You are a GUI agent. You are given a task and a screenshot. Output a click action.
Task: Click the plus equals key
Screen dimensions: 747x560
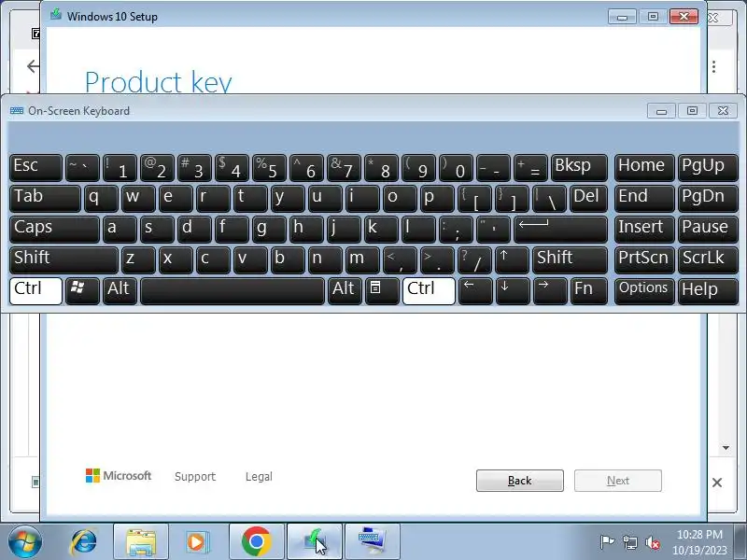pos(530,168)
